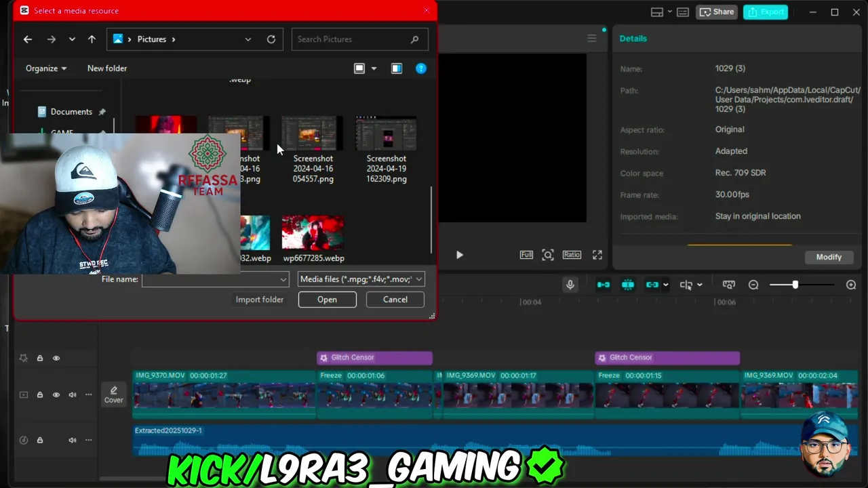Click the preview zoom scan icon

(x=548, y=255)
